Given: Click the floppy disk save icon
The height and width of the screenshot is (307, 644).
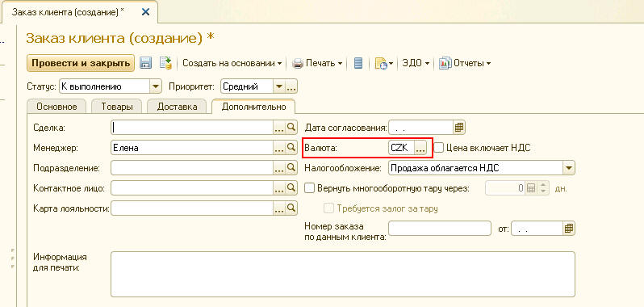Looking at the screenshot, I should click(x=146, y=63).
